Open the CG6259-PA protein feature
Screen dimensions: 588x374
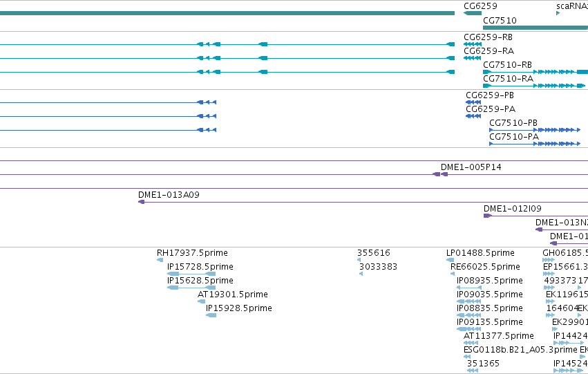(x=491, y=109)
